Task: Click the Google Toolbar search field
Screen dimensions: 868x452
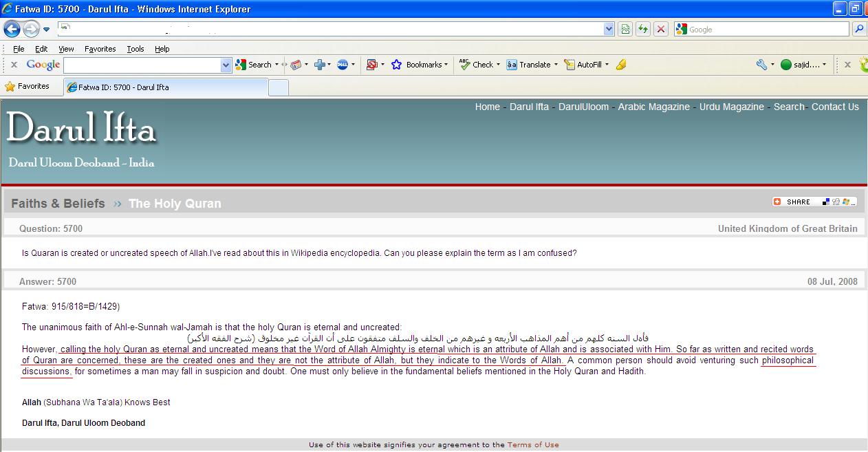Action: click(142, 65)
